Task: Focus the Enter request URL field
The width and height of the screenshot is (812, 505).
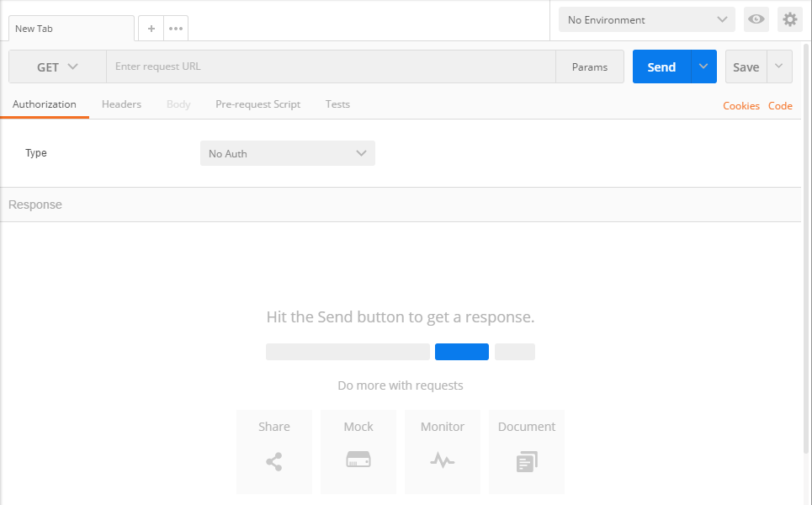Action: 331,66
